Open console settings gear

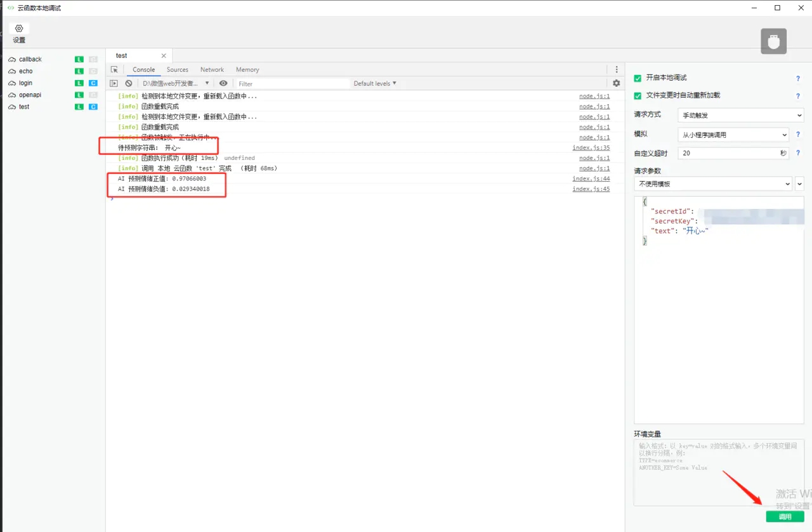click(617, 83)
